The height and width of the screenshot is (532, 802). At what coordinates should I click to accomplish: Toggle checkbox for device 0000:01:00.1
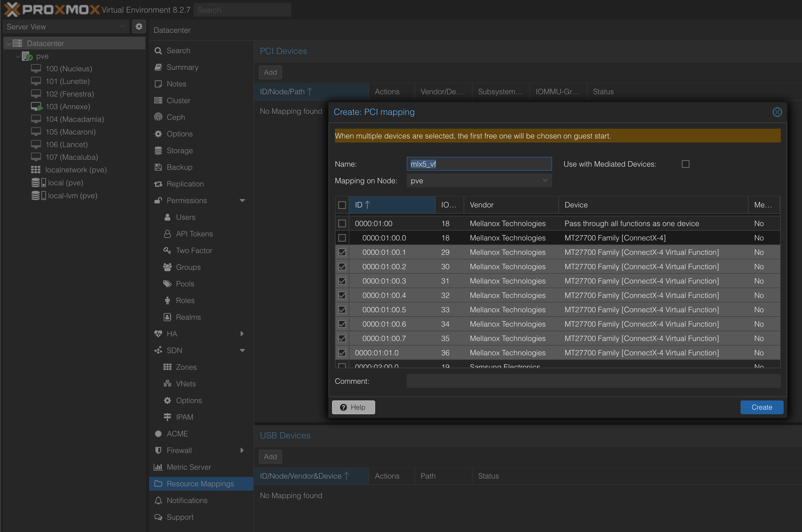[342, 252]
